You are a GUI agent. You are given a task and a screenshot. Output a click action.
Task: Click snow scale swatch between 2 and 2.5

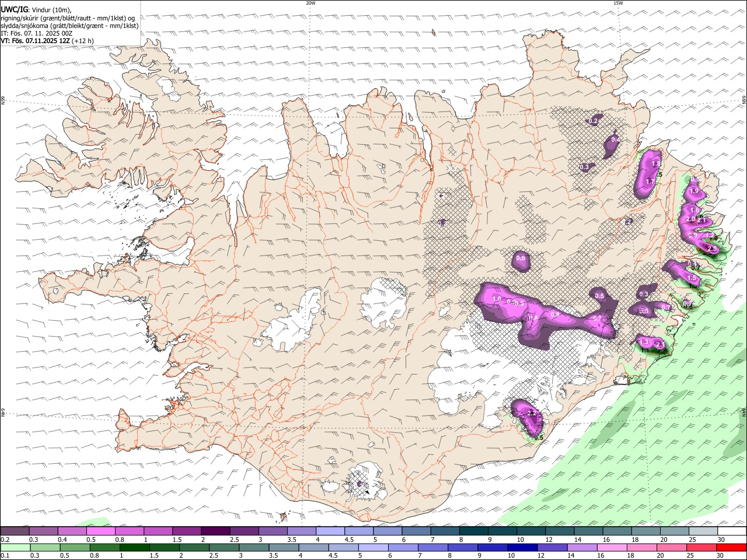click(x=215, y=531)
